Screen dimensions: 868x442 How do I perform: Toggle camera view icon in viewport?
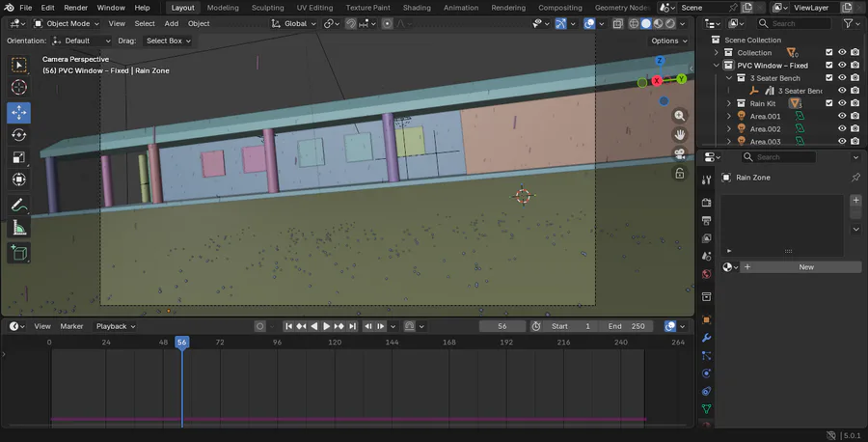680,154
